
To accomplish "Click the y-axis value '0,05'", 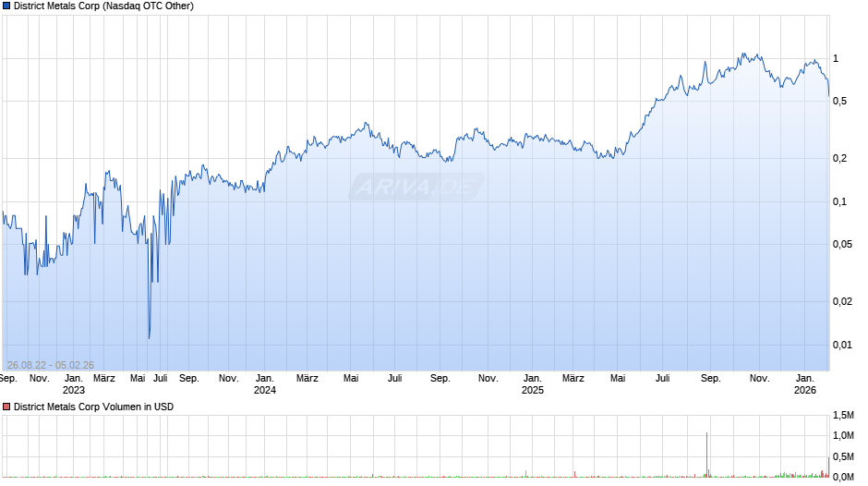I will click(x=842, y=244).
